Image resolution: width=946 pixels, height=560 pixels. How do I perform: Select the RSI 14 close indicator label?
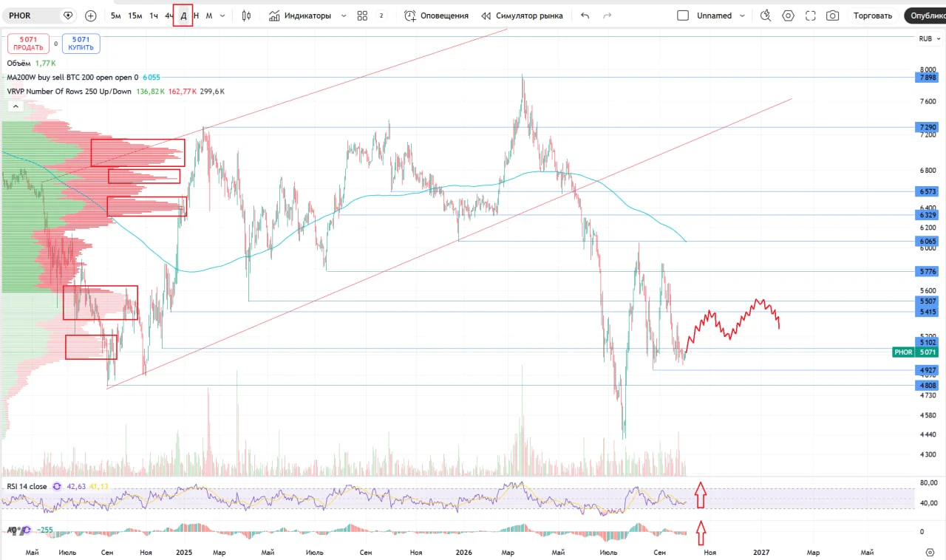tap(27, 486)
